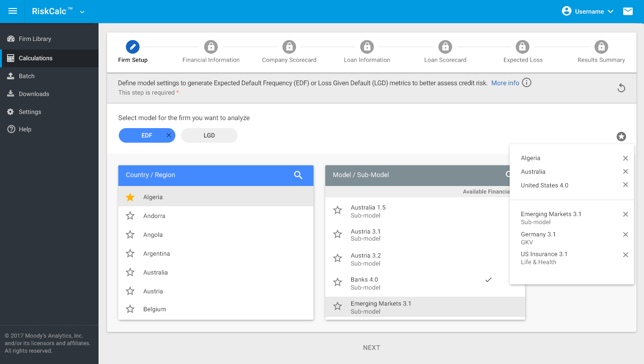Click the Company Scorecard locked step
The width and height of the screenshot is (644, 364).
(289, 47)
